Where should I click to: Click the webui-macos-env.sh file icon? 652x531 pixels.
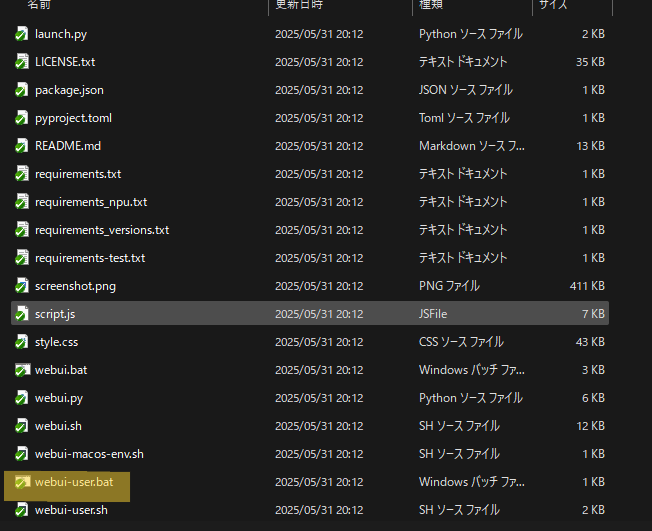(x=22, y=454)
